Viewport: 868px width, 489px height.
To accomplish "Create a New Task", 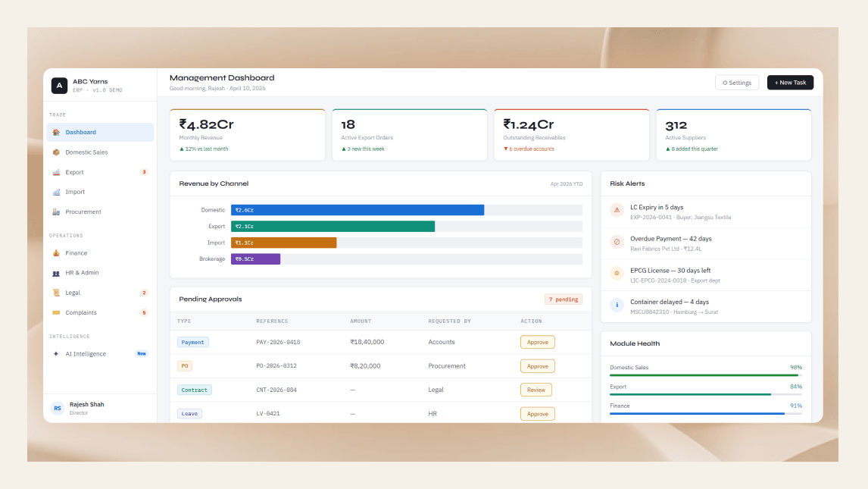I will 790,83.
